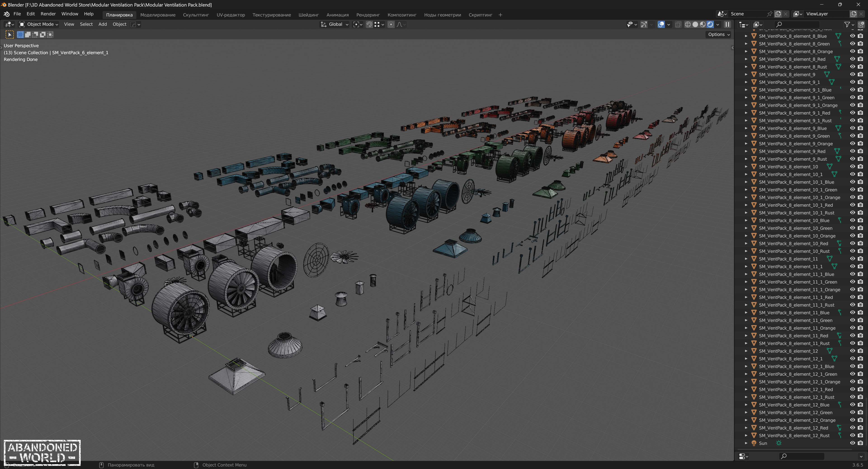Open the viewport Options dropdown
This screenshot has height=469, width=868.
(718, 34)
